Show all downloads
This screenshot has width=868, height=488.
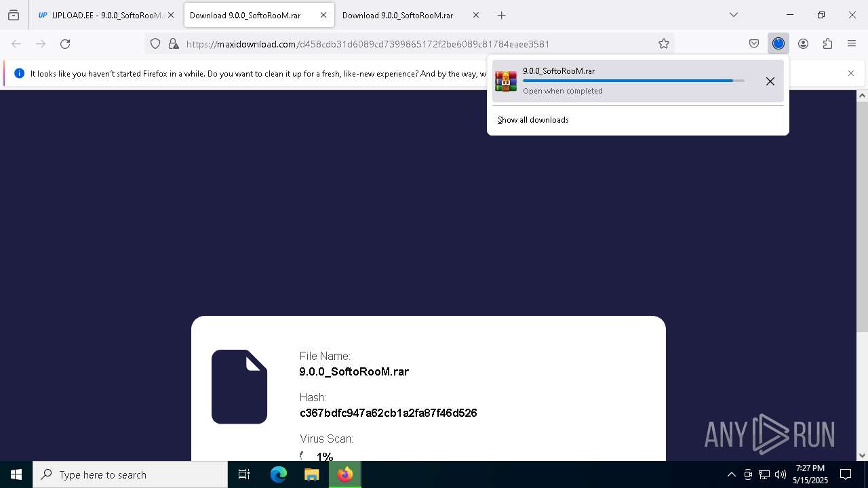tap(533, 120)
